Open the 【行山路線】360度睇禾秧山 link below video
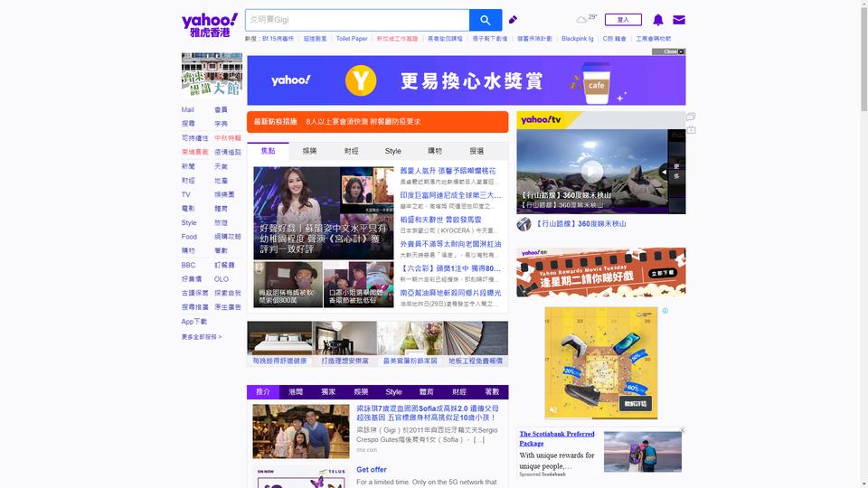 pyautogui.click(x=580, y=224)
